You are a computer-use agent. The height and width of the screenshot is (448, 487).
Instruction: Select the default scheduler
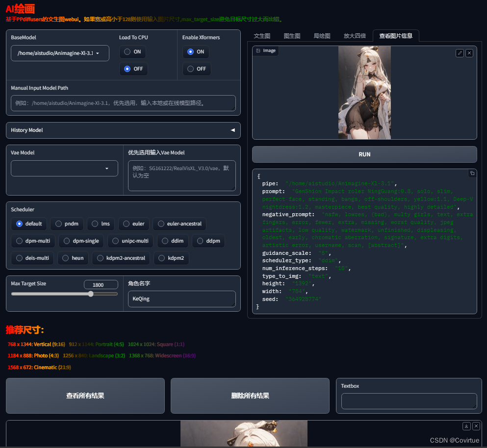click(29, 224)
